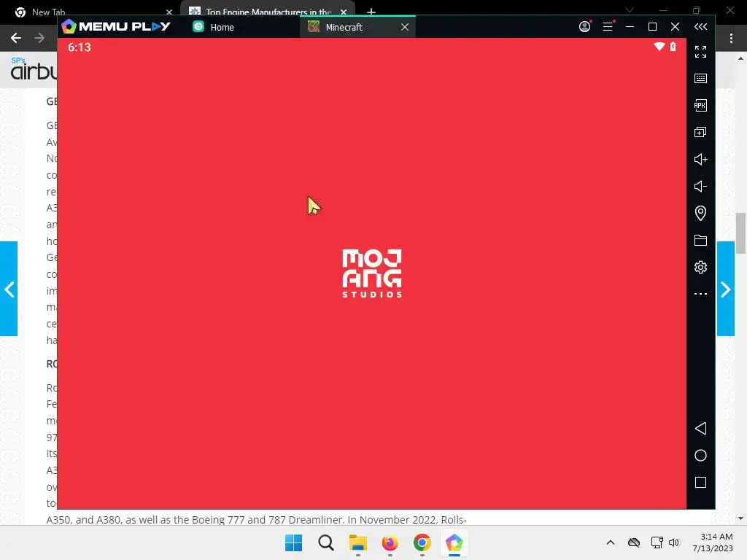Open Windows taskbar search

point(326,542)
